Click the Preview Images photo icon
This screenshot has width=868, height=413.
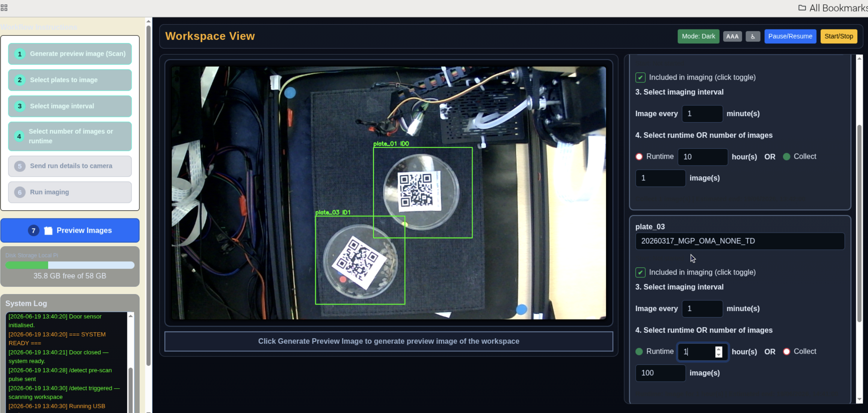click(48, 230)
